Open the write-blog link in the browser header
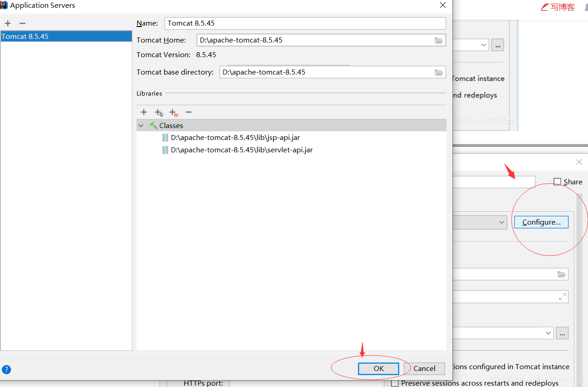 point(558,7)
